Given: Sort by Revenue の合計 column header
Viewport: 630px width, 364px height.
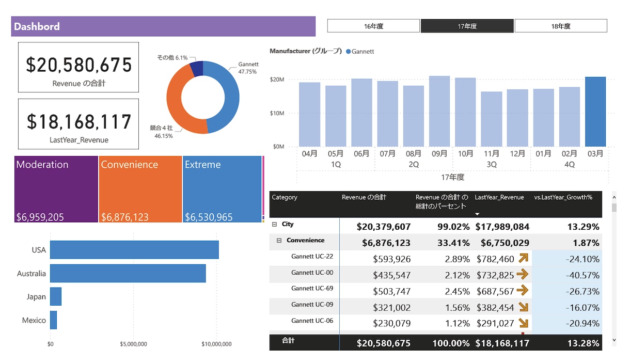Looking at the screenshot, I should coord(364,197).
